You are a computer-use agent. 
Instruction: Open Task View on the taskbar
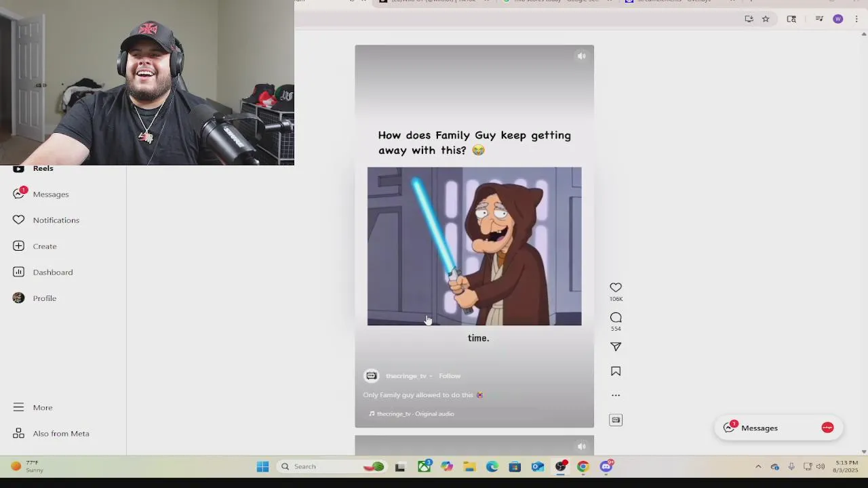(400, 466)
